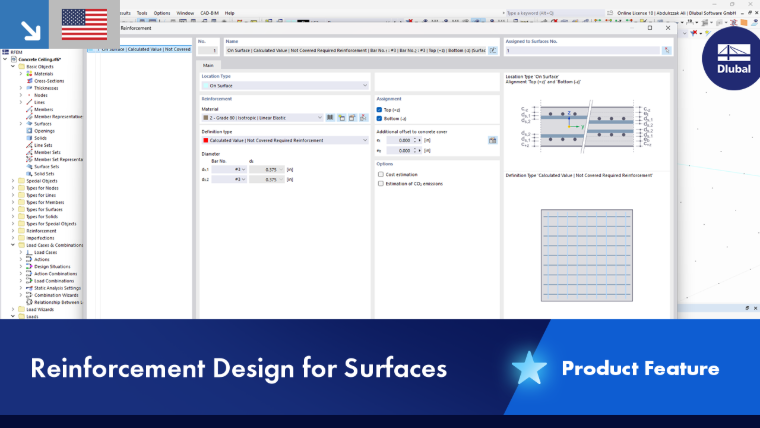Open the Tools menu
This screenshot has width=760, height=428.
point(142,13)
